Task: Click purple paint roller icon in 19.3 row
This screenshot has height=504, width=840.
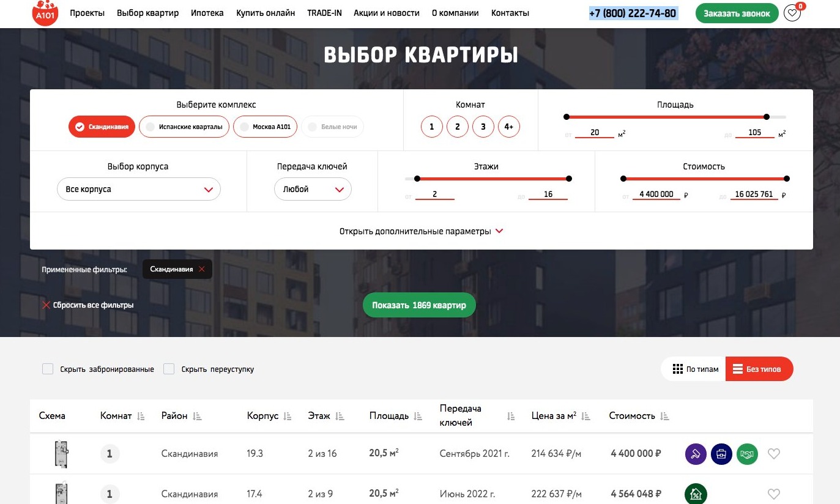Action: [x=696, y=454]
